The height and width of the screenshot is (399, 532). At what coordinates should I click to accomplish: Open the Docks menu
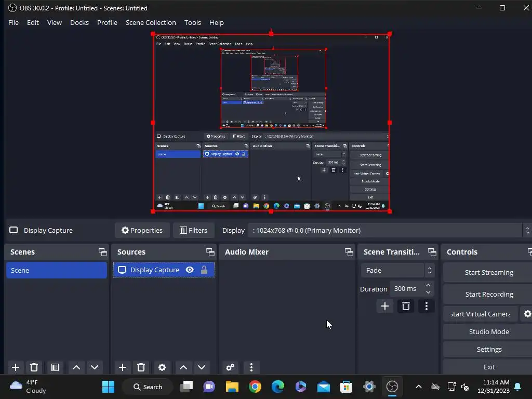point(79,22)
